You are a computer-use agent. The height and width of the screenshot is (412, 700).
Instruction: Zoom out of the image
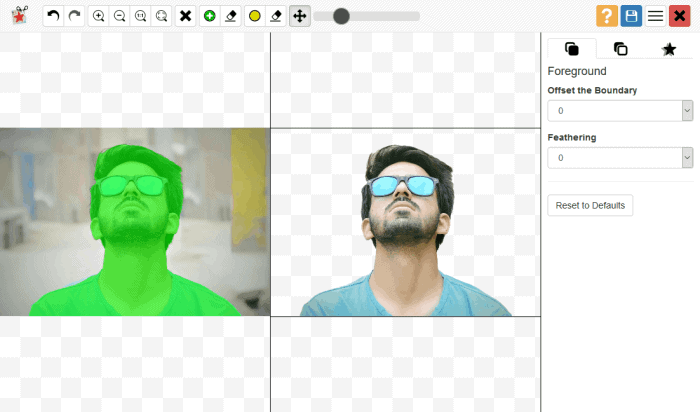tap(119, 17)
